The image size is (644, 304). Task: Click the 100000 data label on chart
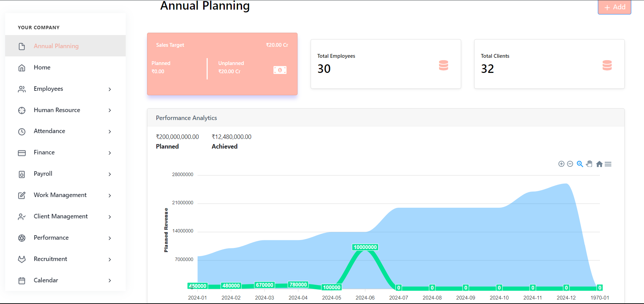[332, 287]
